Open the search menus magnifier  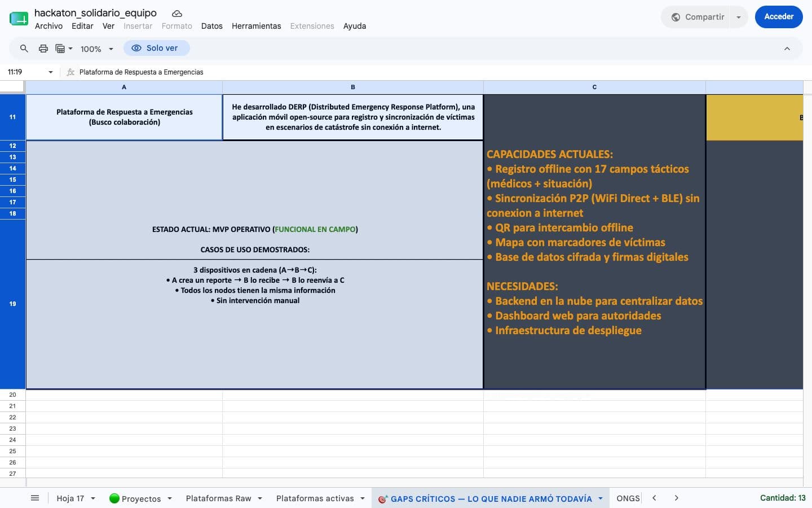point(24,49)
